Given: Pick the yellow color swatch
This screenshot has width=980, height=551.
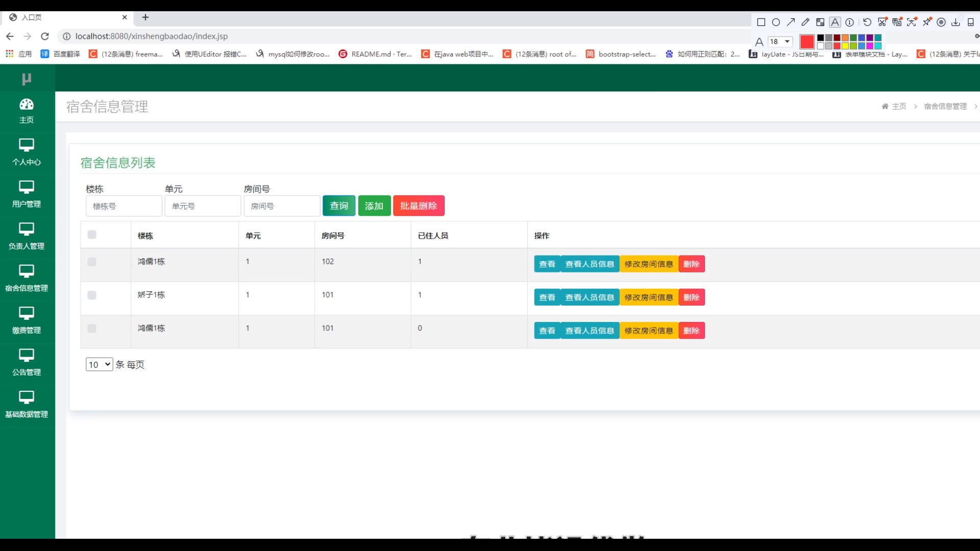Looking at the screenshot, I should pos(845,46).
